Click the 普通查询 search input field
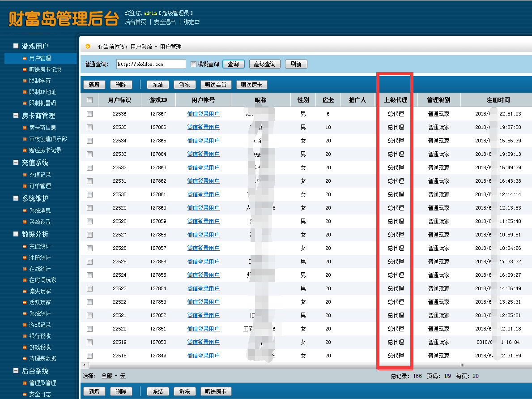Screen dimensions: 532x399 [x=152, y=64]
